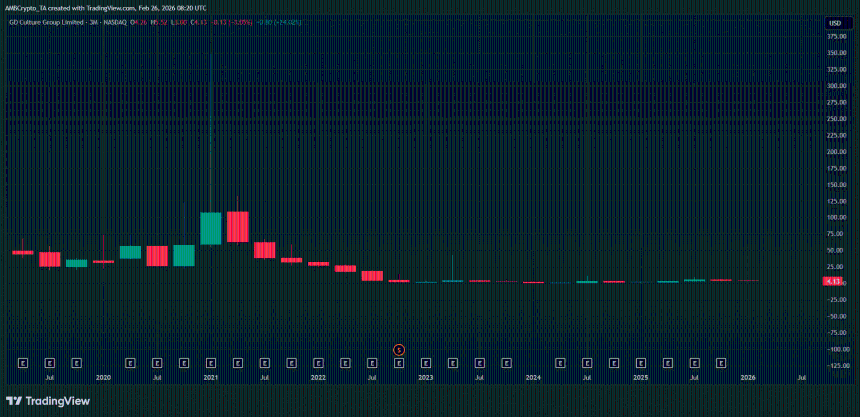Click the 2026 label on the time axis
Viewport: 860px width, 417px height.
[x=748, y=378]
